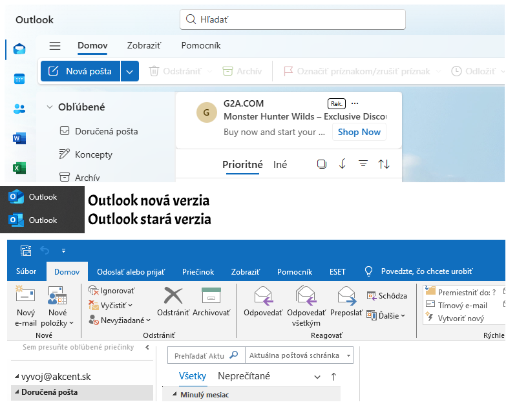Collapse the Obľúbené favorites section

click(x=50, y=107)
